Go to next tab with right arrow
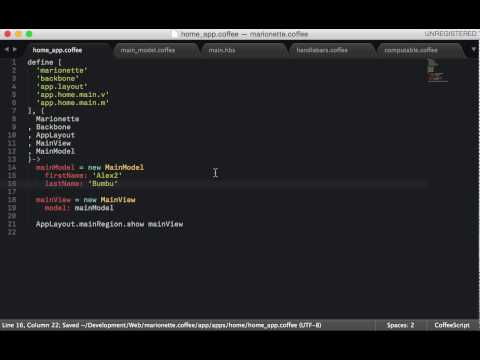 pyautogui.click(x=14, y=49)
